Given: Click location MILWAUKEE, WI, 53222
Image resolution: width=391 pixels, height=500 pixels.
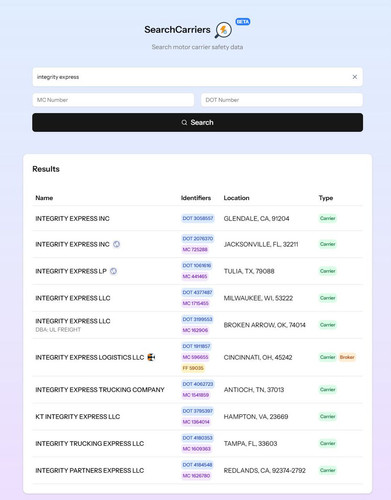Looking at the screenshot, I should tap(258, 298).
